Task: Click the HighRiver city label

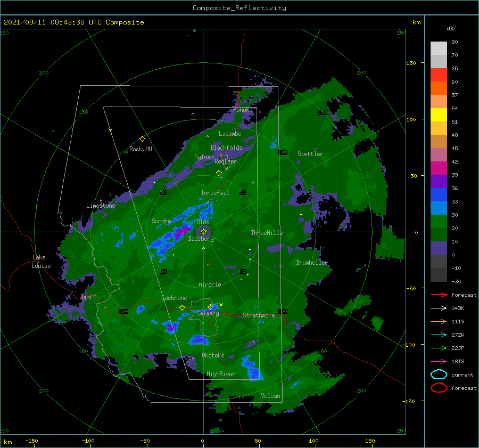Action: coord(221,374)
